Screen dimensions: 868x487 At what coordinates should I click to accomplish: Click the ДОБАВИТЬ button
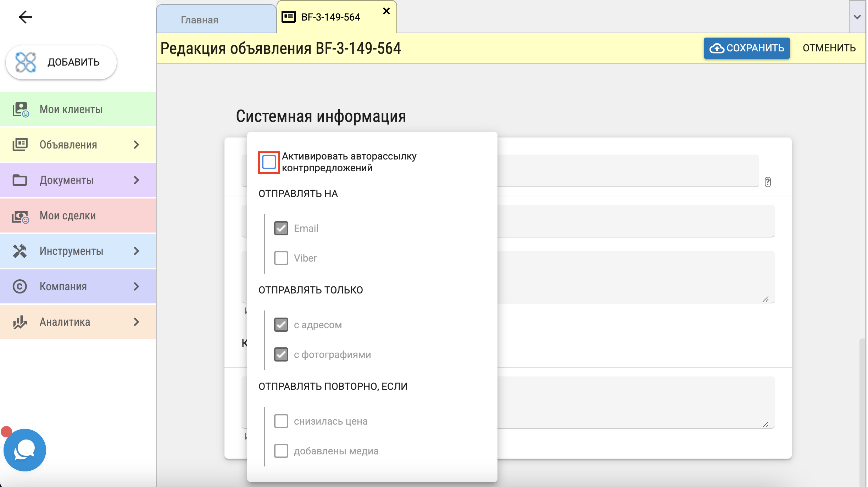pyautogui.click(x=61, y=62)
